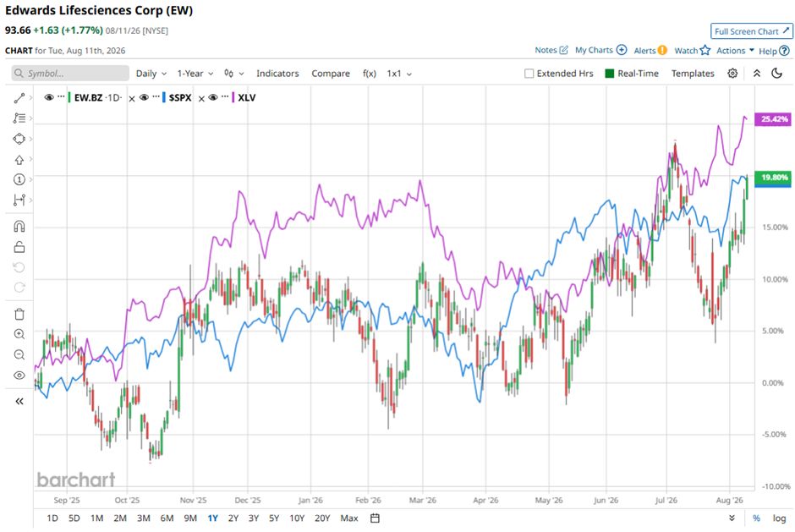Choose the shapes drawing tool
795x532 pixels.
[x=19, y=139]
